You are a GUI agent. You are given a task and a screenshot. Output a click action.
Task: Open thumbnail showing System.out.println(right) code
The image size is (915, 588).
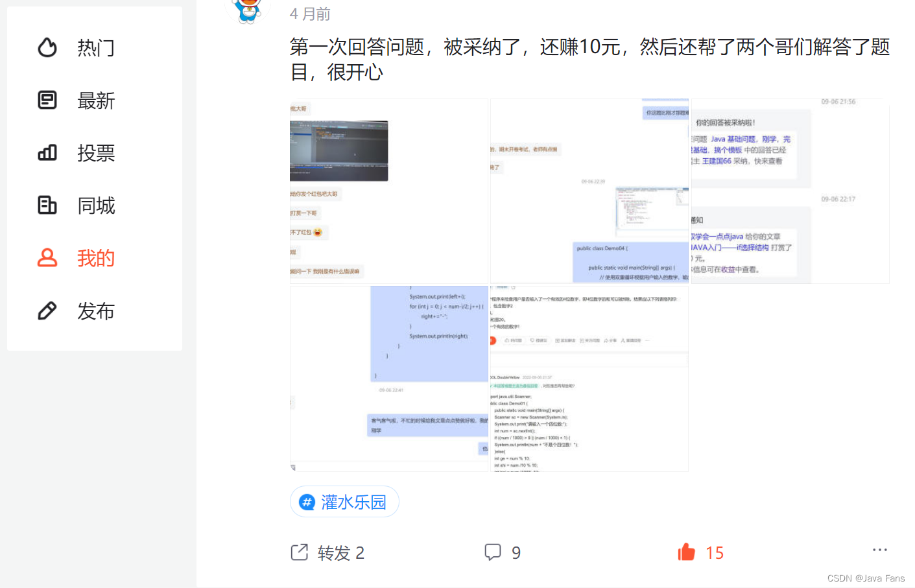click(389, 379)
